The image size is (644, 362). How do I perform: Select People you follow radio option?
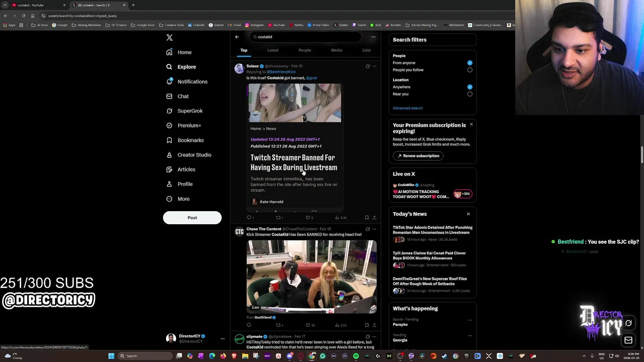(x=469, y=70)
